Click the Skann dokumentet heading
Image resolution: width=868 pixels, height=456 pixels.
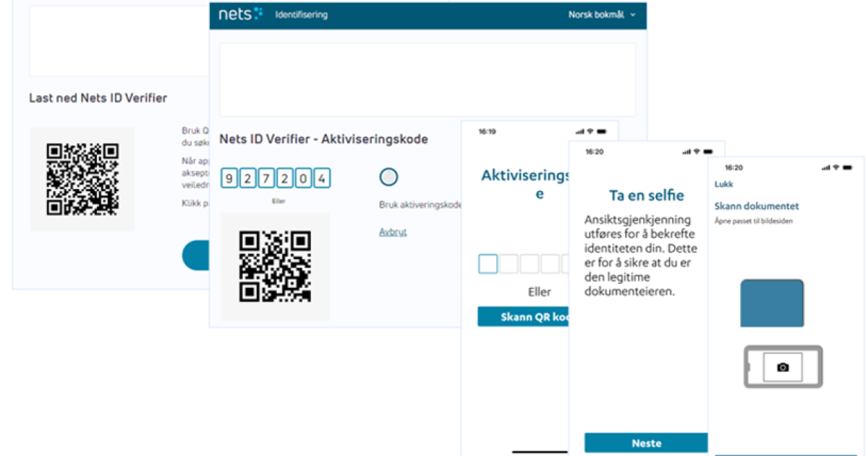pyautogui.click(x=757, y=206)
